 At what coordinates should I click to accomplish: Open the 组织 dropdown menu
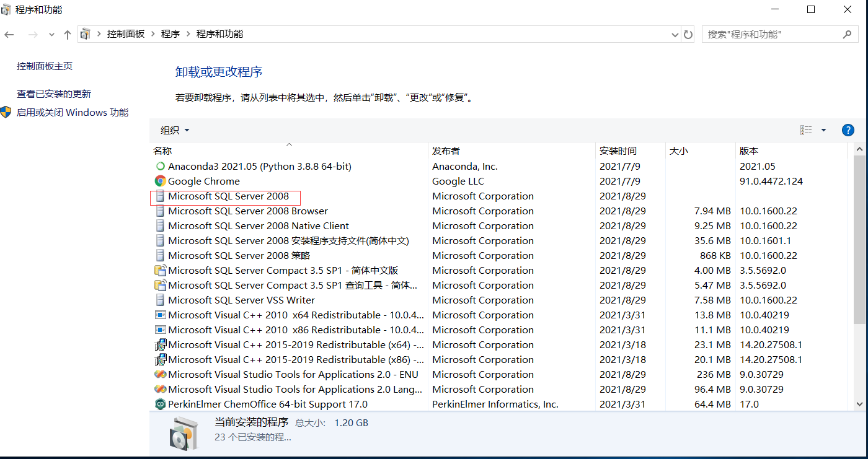coord(175,130)
